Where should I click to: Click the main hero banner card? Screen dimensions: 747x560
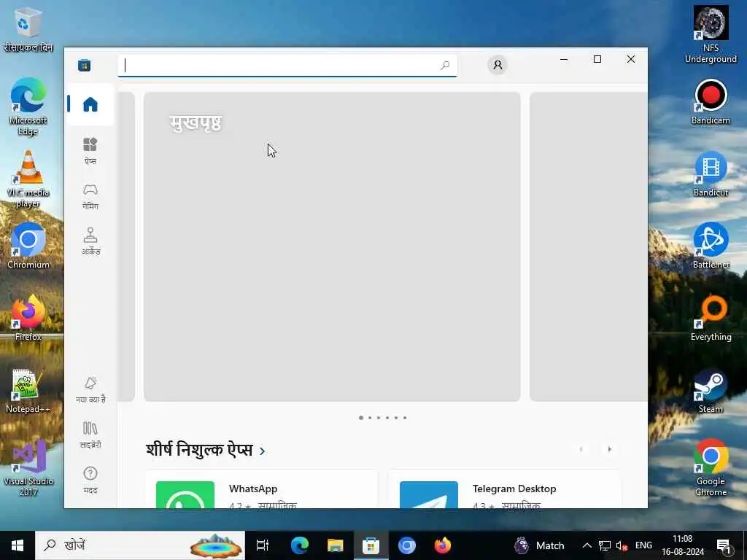pyautogui.click(x=332, y=246)
